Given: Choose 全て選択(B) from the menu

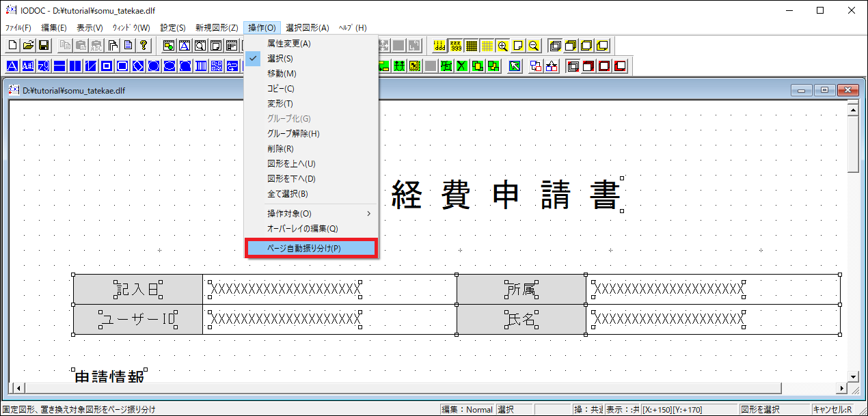Looking at the screenshot, I should pyautogui.click(x=311, y=194).
